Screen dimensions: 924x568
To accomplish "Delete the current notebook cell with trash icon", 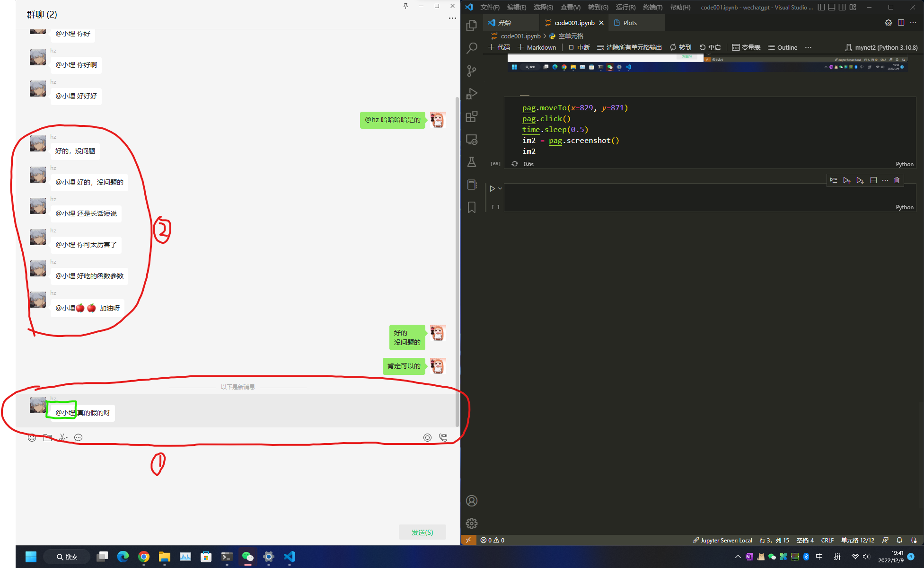I will (x=897, y=180).
